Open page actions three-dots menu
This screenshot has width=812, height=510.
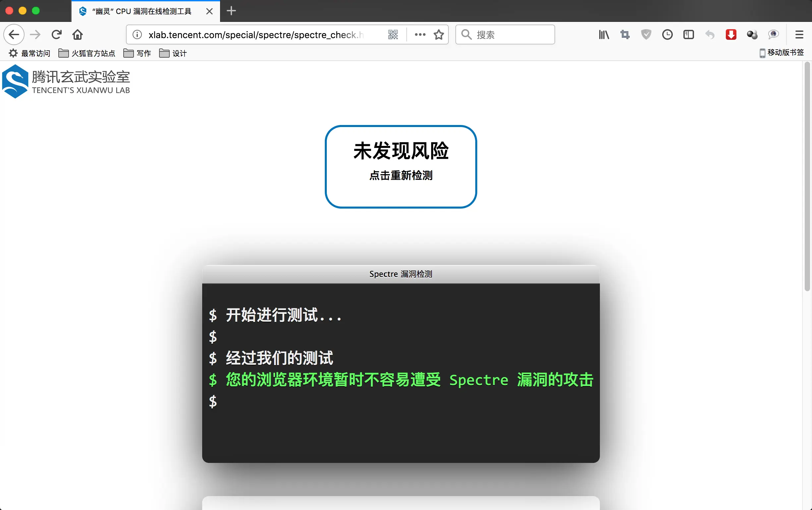click(x=420, y=34)
